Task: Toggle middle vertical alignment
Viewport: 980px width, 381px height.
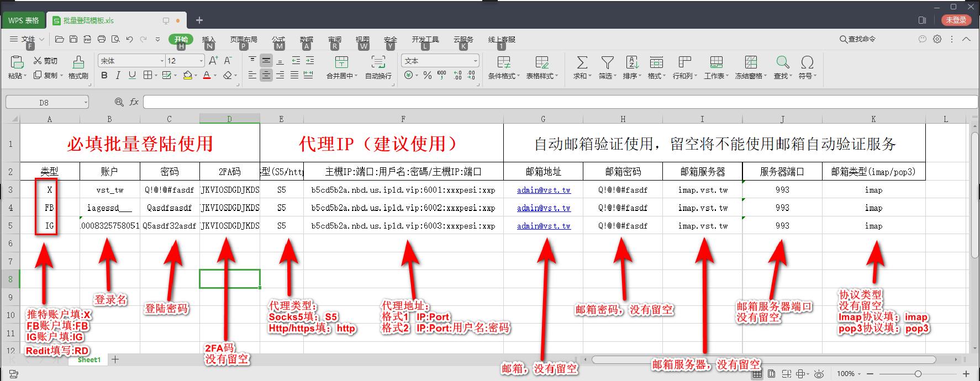Action: (266, 61)
